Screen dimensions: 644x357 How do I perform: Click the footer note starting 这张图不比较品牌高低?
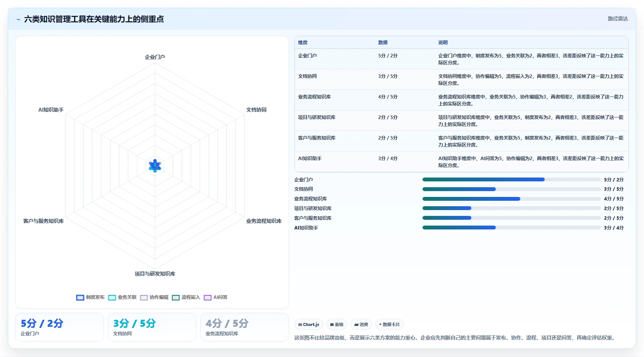[455, 338]
